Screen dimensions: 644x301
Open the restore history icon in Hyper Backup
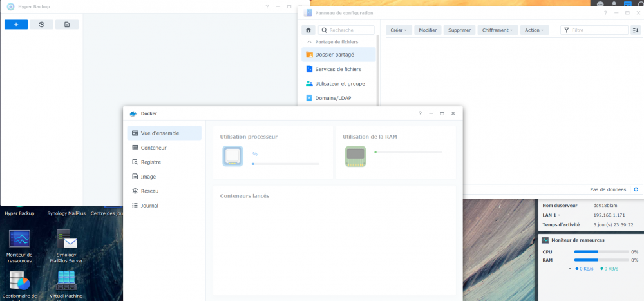pyautogui.click(x=41, y=24)
